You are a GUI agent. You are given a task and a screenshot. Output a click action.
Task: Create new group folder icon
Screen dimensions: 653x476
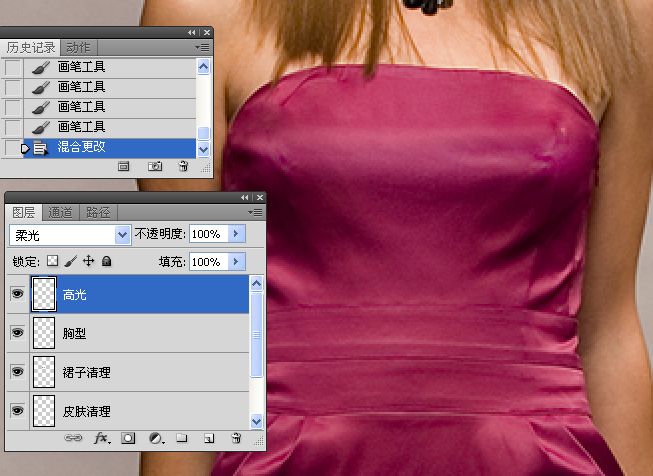[x=182, y=438]
